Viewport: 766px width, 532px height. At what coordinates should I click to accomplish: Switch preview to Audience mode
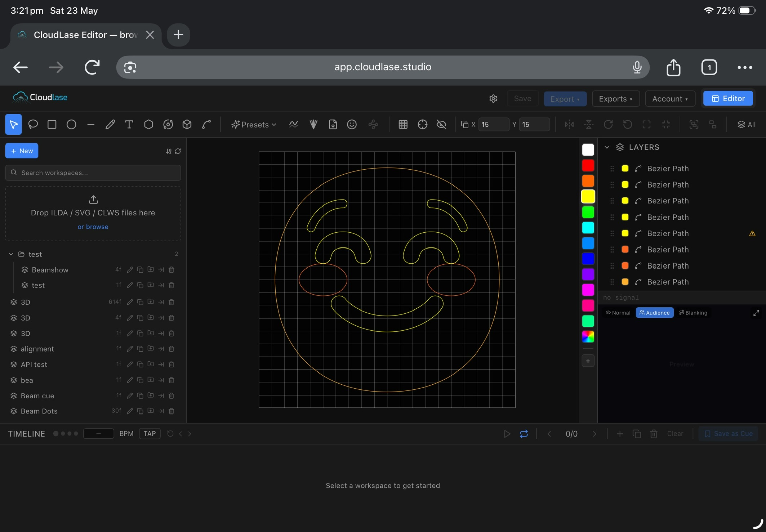[655, 313]
